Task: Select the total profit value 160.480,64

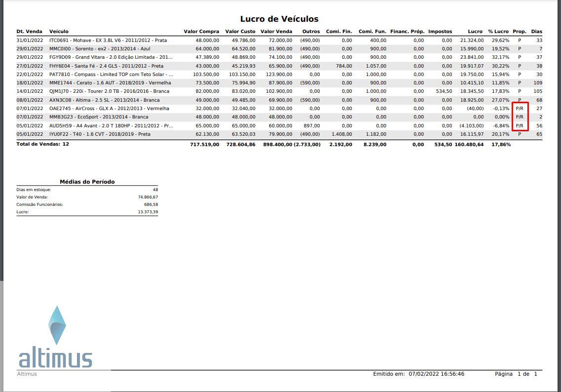Action: click(x=469, y=145)
